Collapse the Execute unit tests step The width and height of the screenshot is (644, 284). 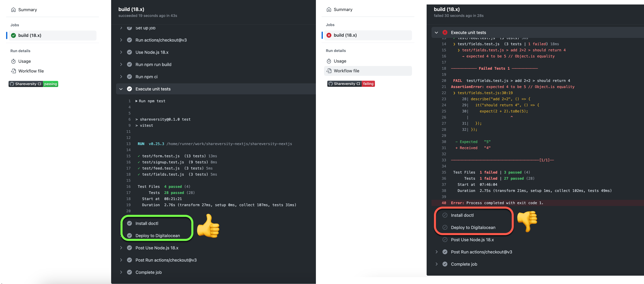point(121,89)
